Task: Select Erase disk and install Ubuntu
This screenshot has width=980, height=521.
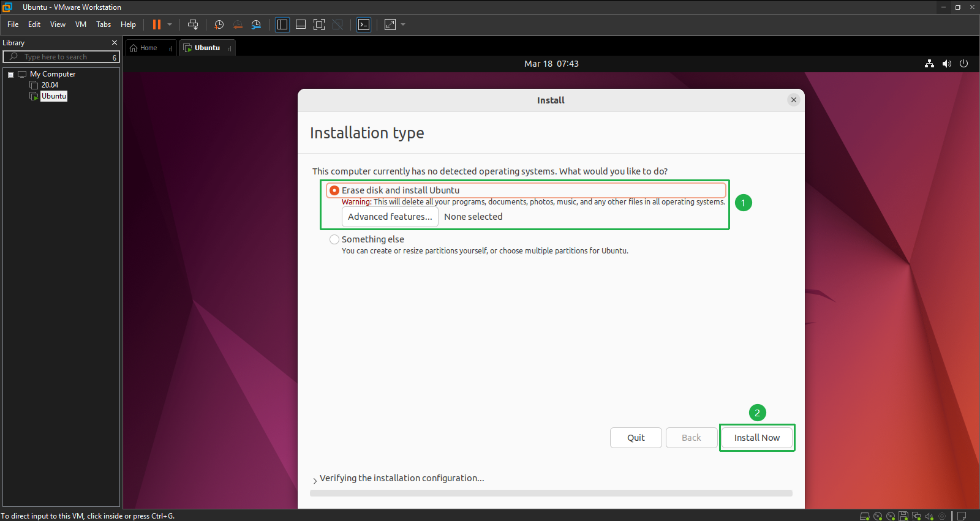Action: [334, 190]
